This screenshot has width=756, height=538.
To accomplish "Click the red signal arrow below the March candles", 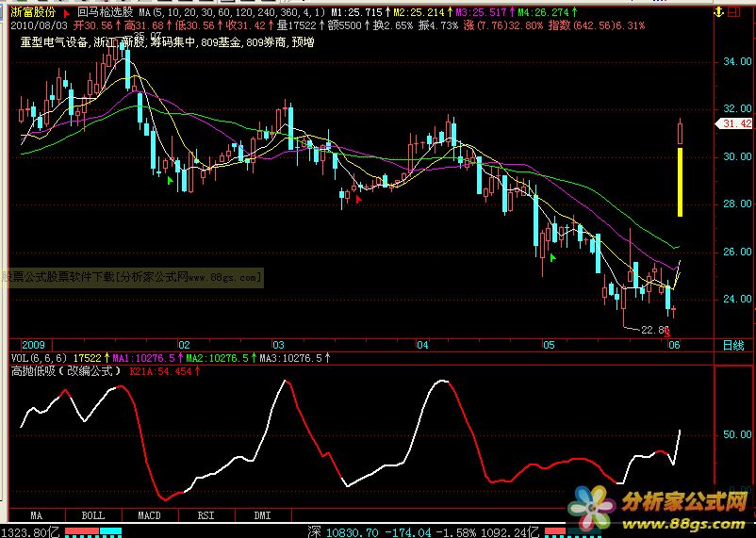I will coord(358,199).
